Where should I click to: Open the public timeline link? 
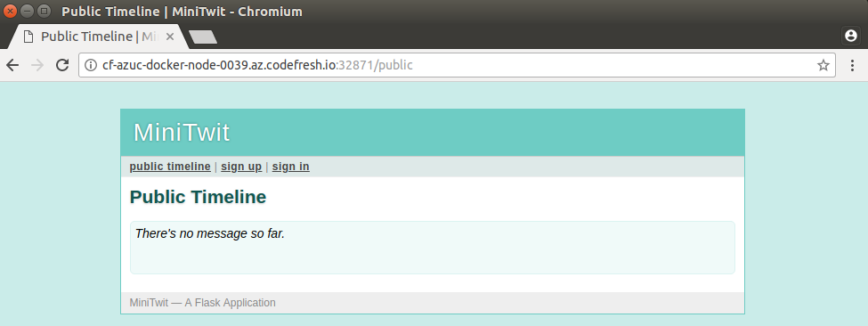click(x=170, y=167)
